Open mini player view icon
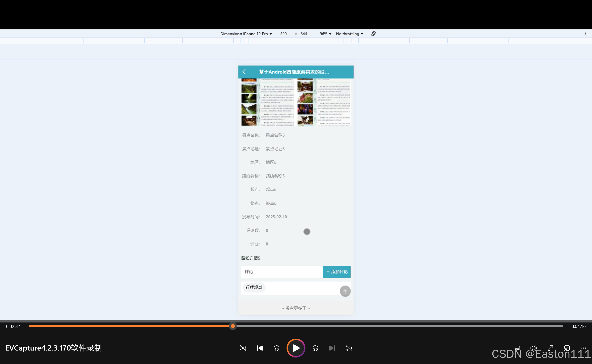Viewport: 592px width, 364px height. click(567, 348)
